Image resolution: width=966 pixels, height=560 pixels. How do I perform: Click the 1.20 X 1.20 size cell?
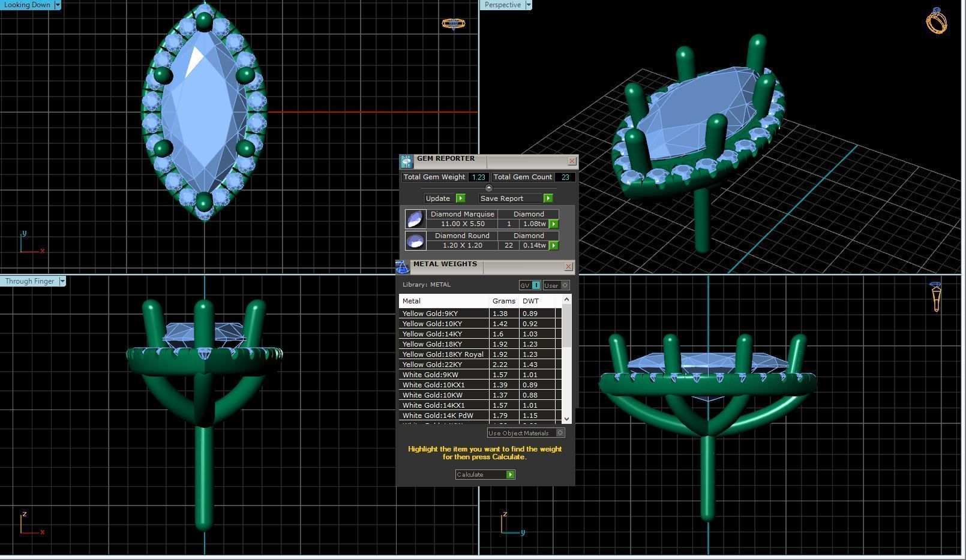pyautogui.click(x=463, y=245)
